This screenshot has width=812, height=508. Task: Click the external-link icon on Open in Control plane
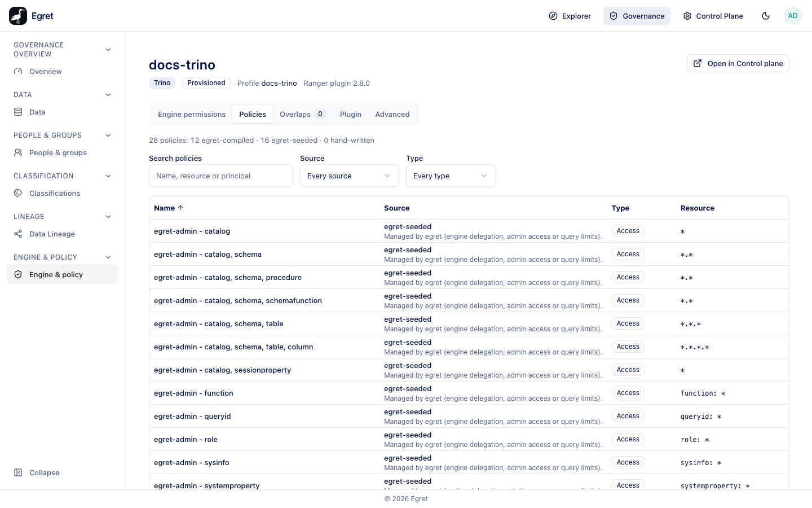pyautogui.click(x=698, y=63)
